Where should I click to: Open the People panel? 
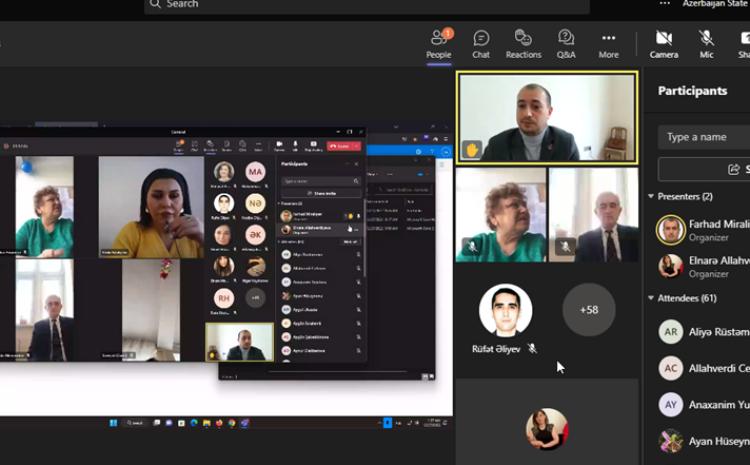pyautogui.click(x=438, y=43)
